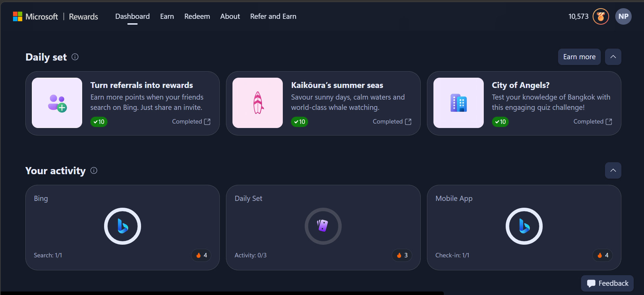Click the streak flame badge in Bing card
This screenshot has width=644, height=295.
tap(201, 255)
